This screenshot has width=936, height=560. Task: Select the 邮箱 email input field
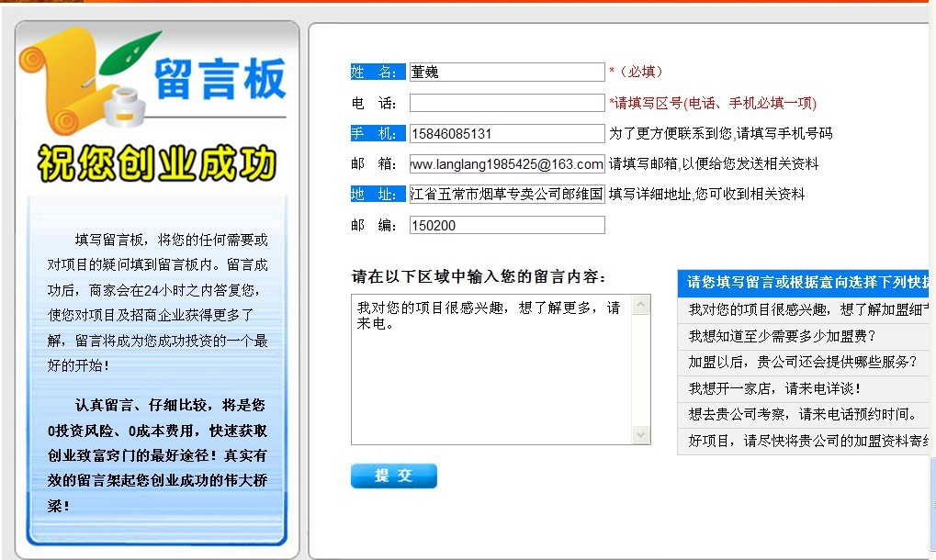pos(507,164)
